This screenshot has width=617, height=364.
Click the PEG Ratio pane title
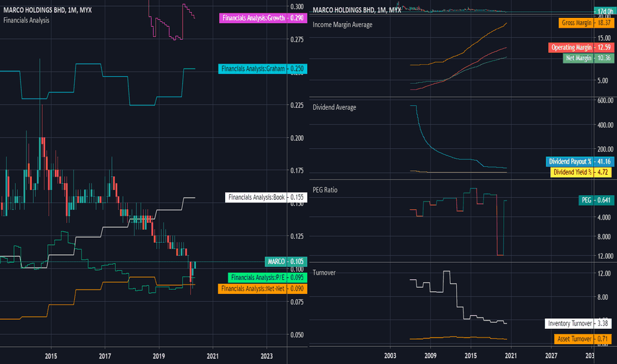click(x=325, y=190)
